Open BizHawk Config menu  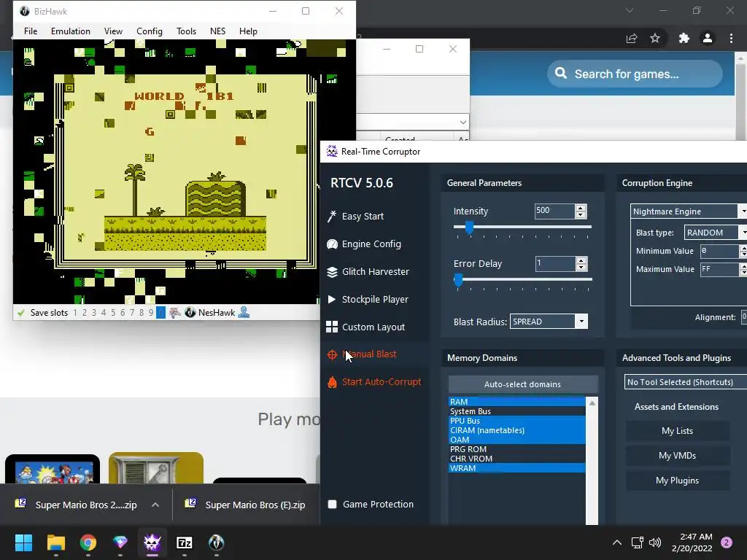(149, 31)
